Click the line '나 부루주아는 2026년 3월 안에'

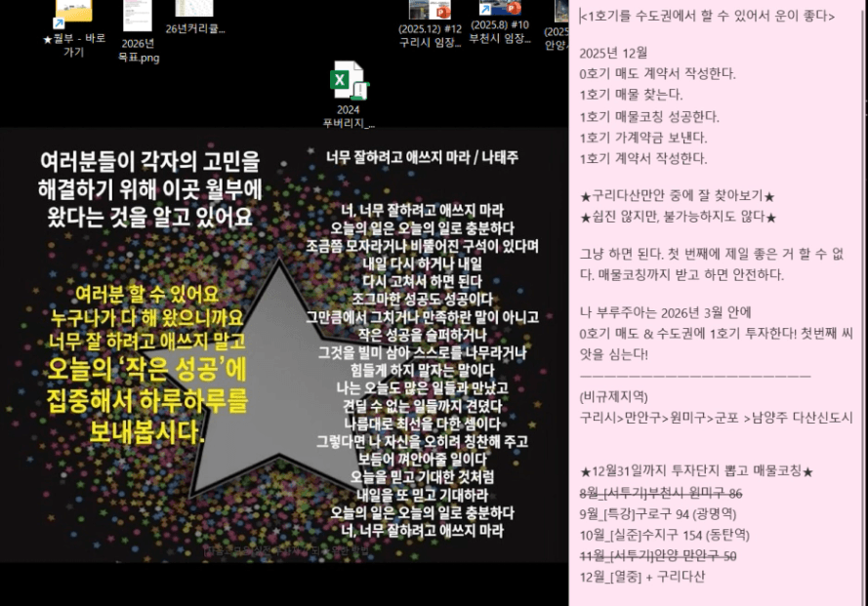tap(665, 312)
